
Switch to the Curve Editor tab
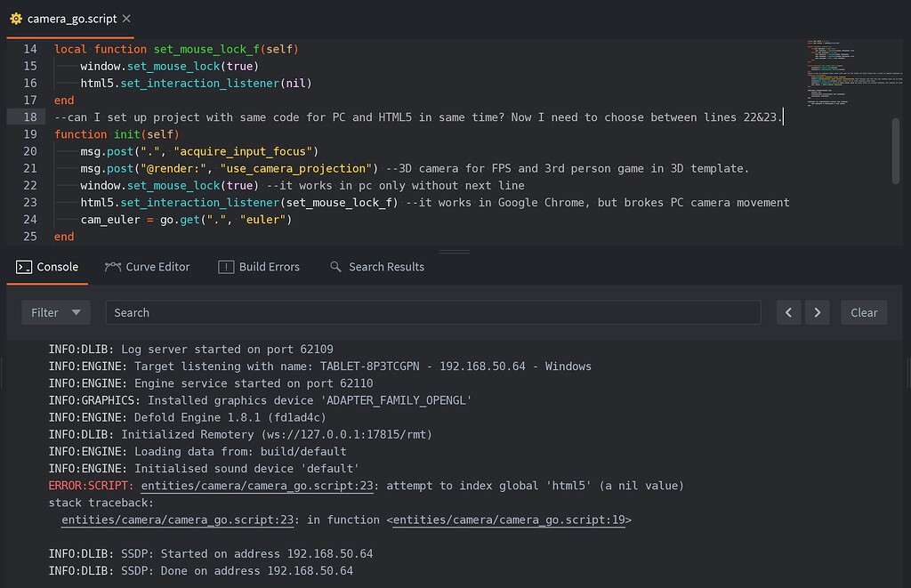[x=148, y=266]
